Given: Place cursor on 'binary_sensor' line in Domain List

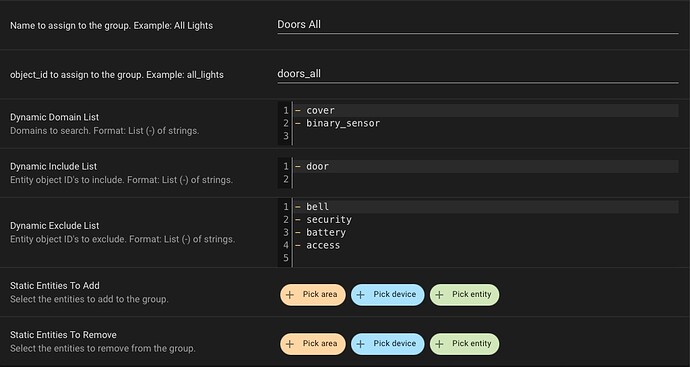Looking at the screenshot, I should [x=486, y=123].
